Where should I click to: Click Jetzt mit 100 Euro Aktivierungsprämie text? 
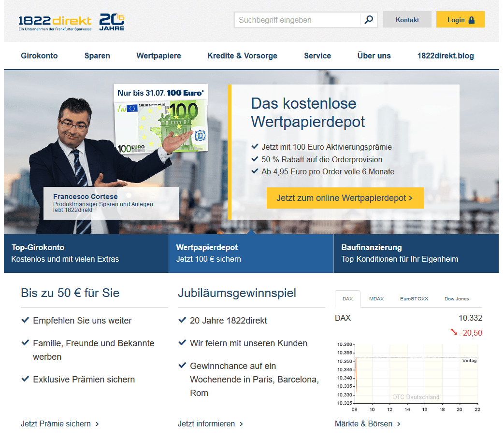click(x=327, y=147)
